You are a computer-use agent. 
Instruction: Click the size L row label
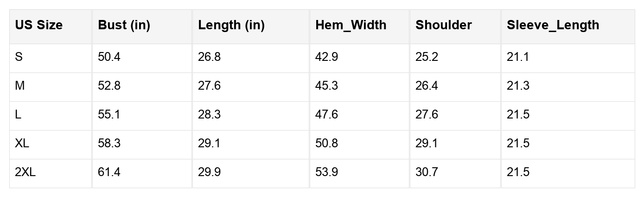click(18, 115)
